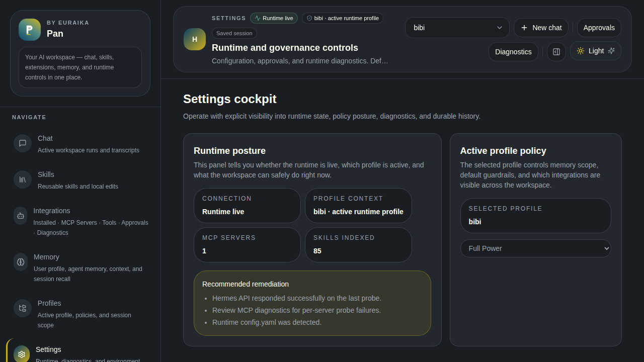Select the Profiles tree icon in the navigation
This screenshot has height=362, width=644.
pos(22,308)
